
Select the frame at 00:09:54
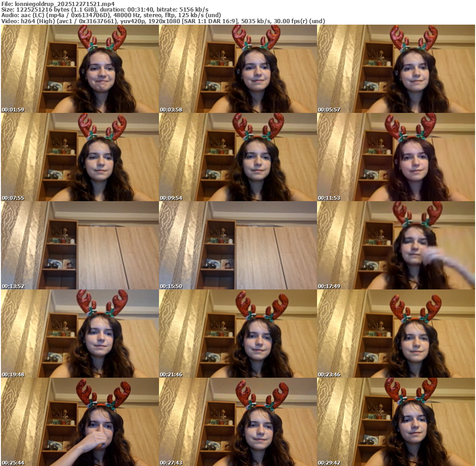(238, 157)
